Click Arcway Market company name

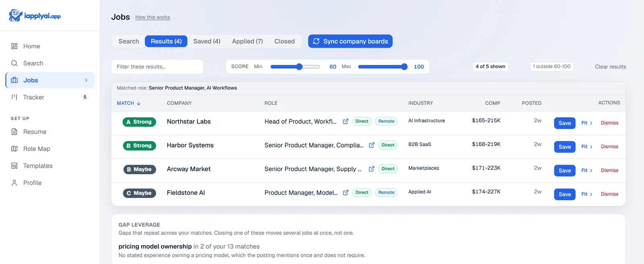pos(189,169)
